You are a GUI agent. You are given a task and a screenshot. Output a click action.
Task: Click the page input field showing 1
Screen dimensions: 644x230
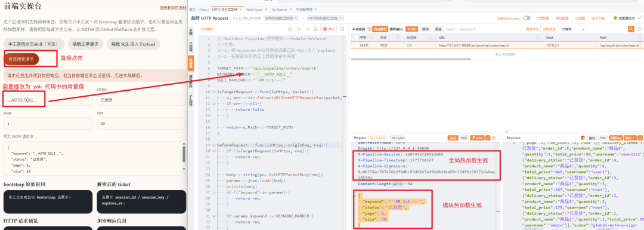click(x=48, y=123)
